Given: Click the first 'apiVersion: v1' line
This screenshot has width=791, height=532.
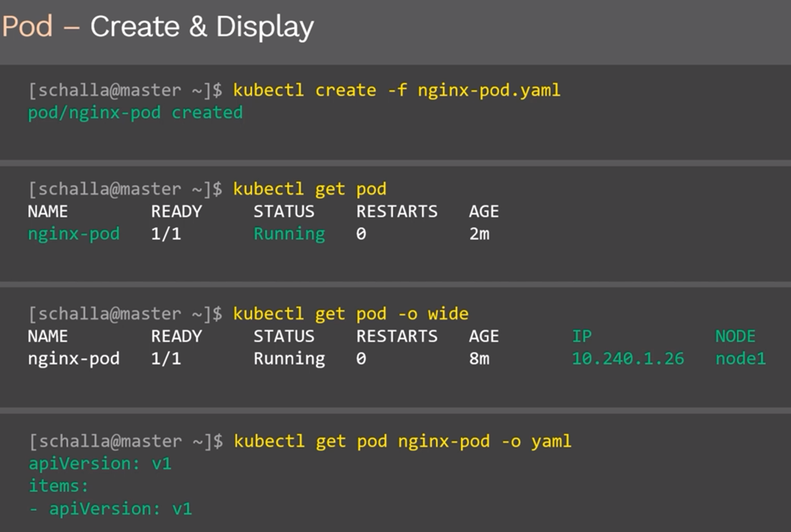Looking at the screenshot, I should 100,464.
